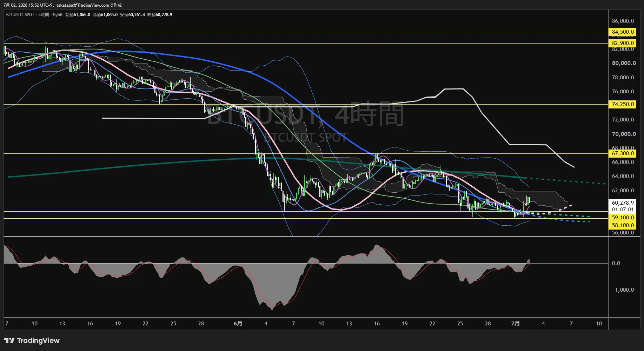Image resolution: width=644 pixels, height=351 pixels.
Task: Select the 84,500.0 price level label
Action: [x=622, y=32]
